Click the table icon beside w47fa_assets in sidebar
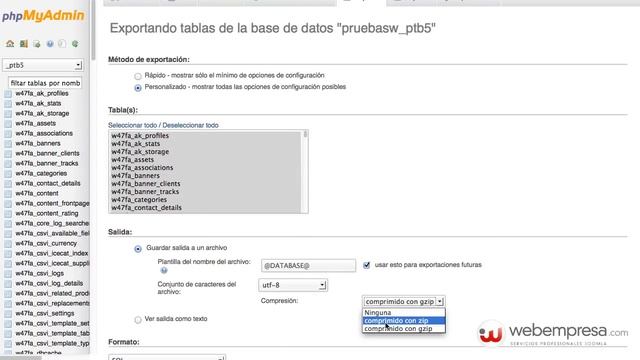This screenshot has height=360, width=640. coord(8,124)
